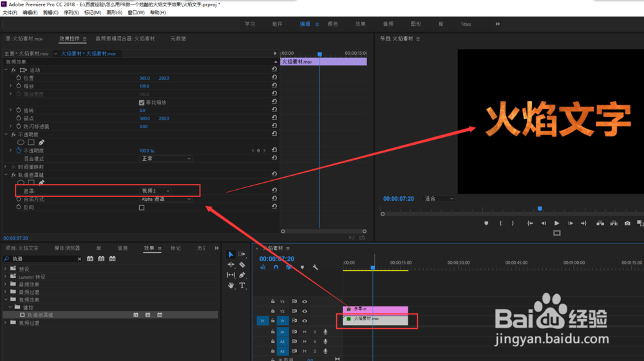
Task: Toggle snap magnet in timeline
Action: [x=276, y=268]
